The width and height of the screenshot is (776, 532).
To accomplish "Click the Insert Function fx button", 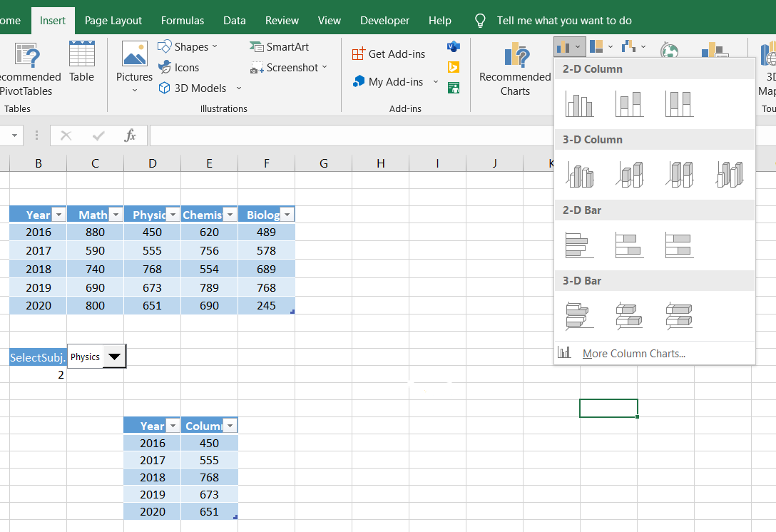I will [130, 135].
